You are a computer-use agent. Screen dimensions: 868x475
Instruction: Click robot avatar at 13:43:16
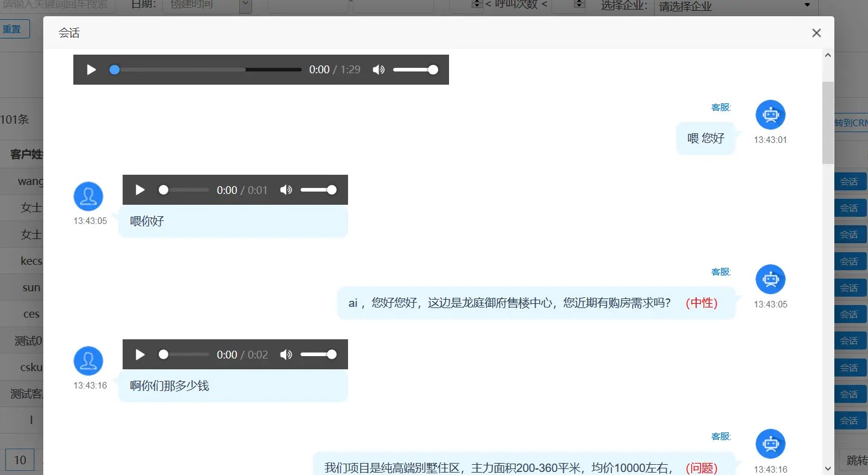pyautogui.click(x=771, y=444)
